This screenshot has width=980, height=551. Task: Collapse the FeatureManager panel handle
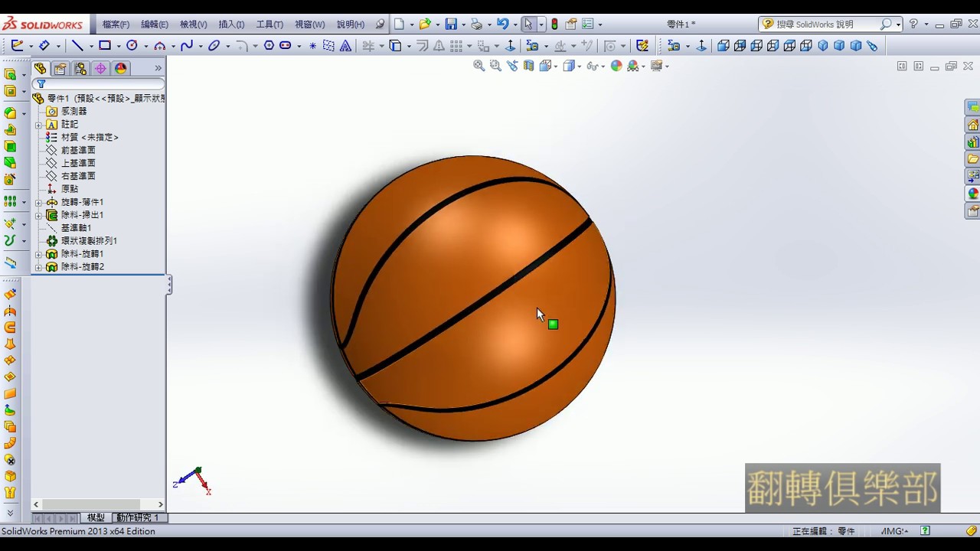tap(169, 285)
